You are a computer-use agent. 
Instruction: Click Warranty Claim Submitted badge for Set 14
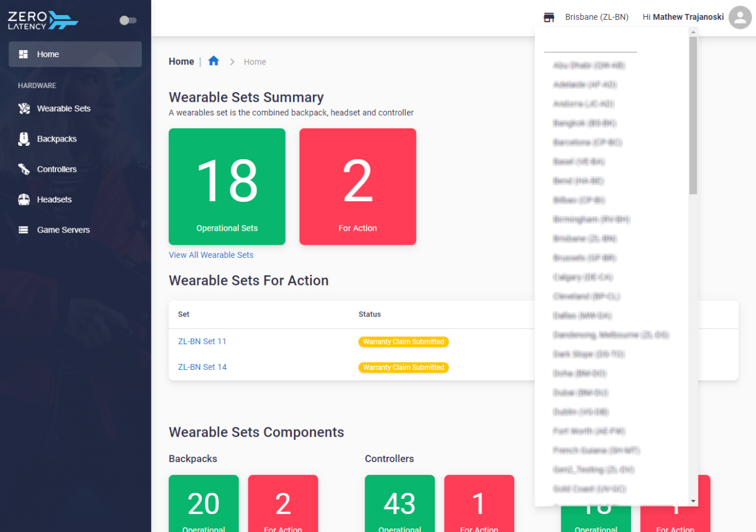click(403, 368)
